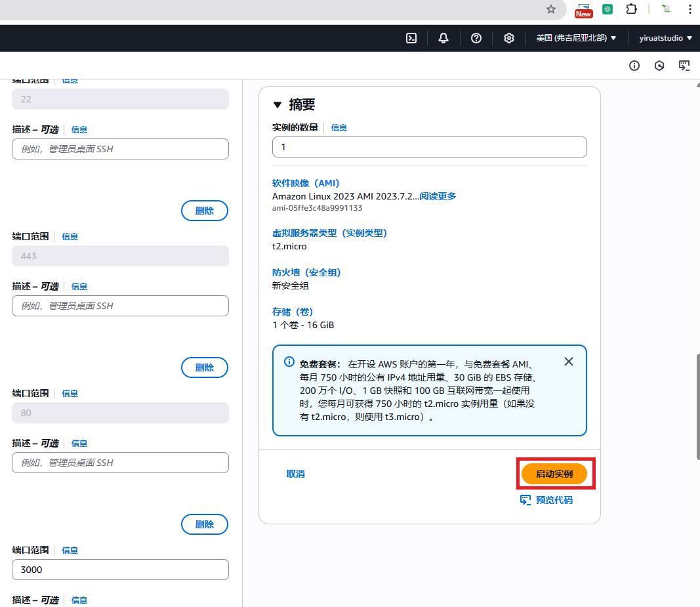Click the t2.micro instance type text

tap(289, 246)
